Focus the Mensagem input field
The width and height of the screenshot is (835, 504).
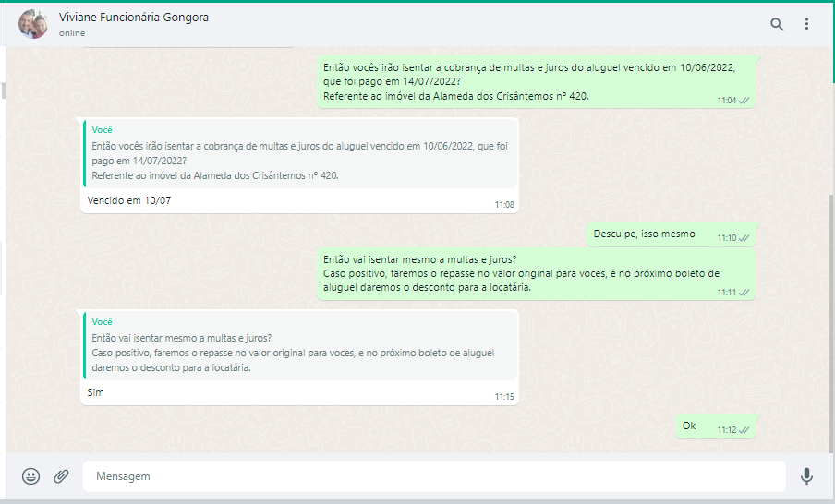[434, 476]
